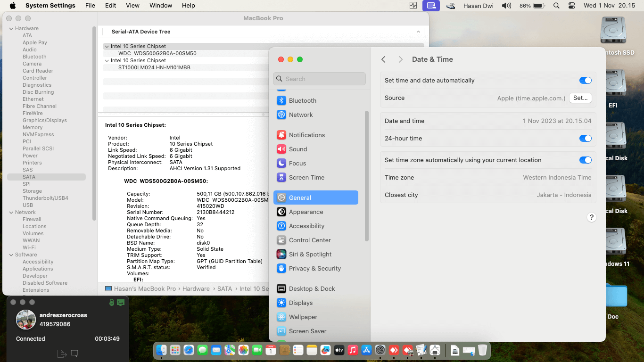
Task: Open Safari from the Dock
Action: (189, 350)
